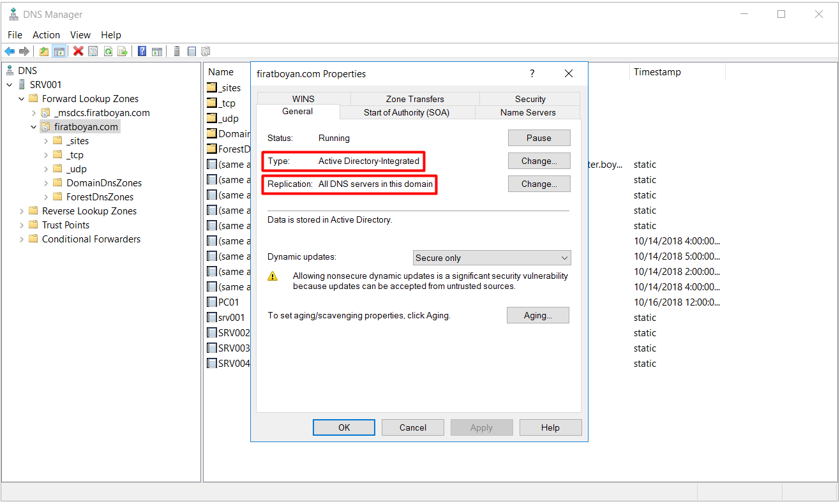
Task: Select the _sites folder in the record list
Action: click(x=224, y=88)
